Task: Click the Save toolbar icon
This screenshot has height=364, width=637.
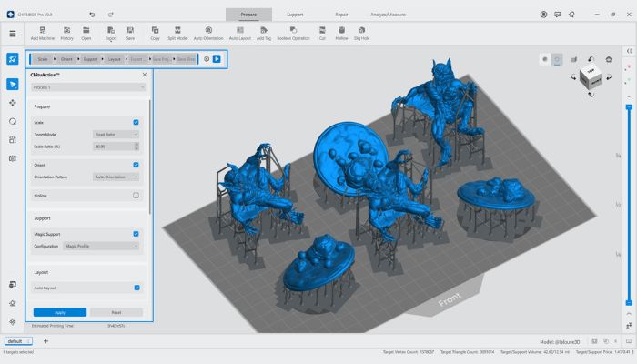Action: coord(130,34)
